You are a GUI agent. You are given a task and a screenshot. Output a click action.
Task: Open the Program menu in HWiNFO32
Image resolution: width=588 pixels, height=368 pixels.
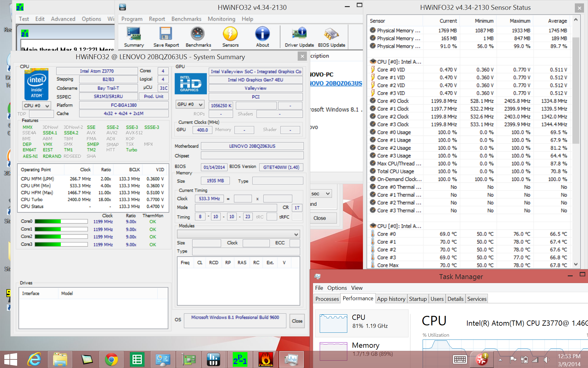[132, 19]
